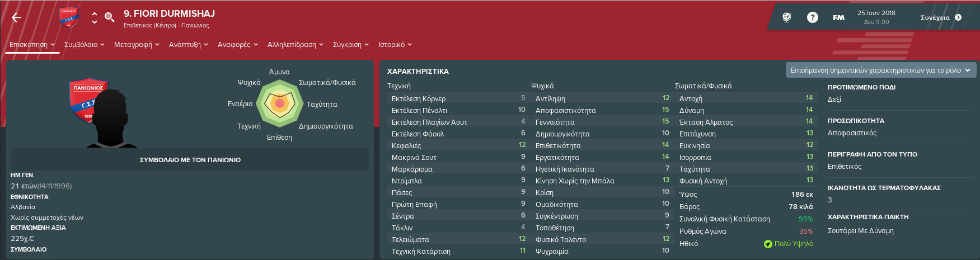This screenshot has width=980, height=260.
Task: Open the Ανάπτυξη menu
Action: [189, 45]
